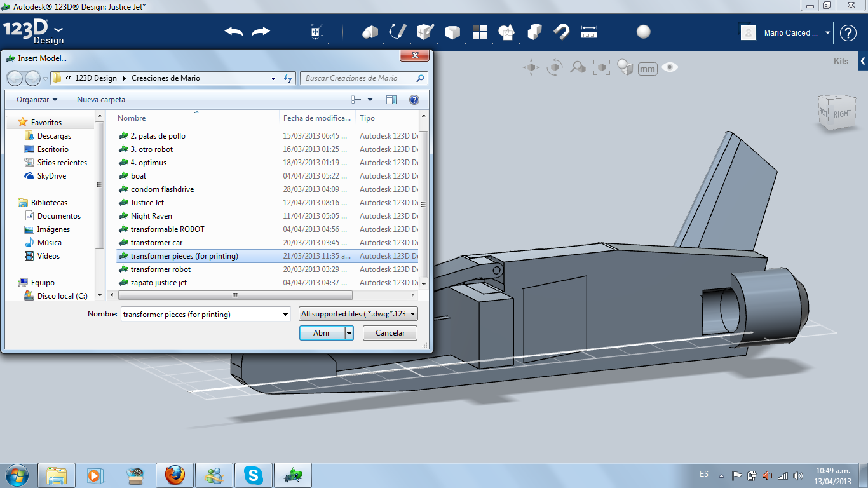Open the Organizar menu in dialog

[37, 100]
